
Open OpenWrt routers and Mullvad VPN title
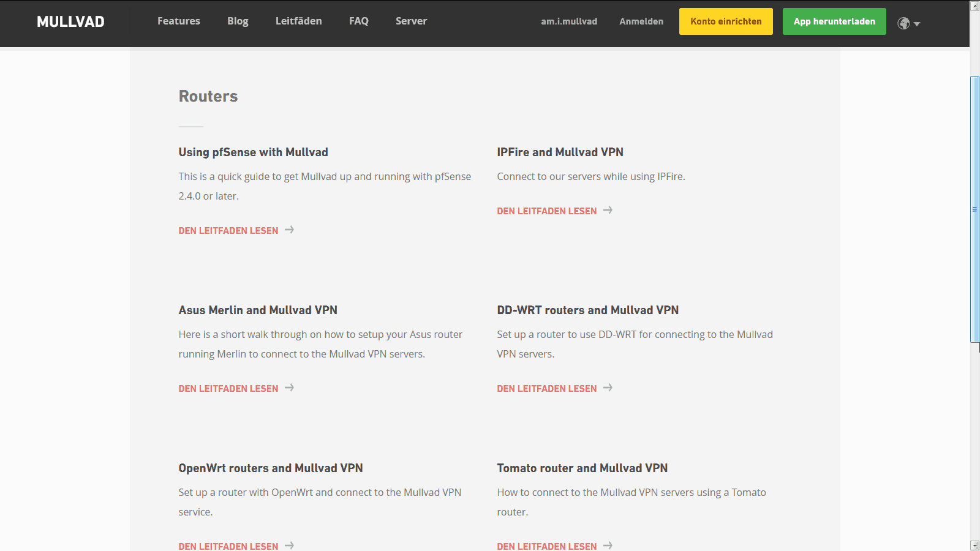[271, 468]
